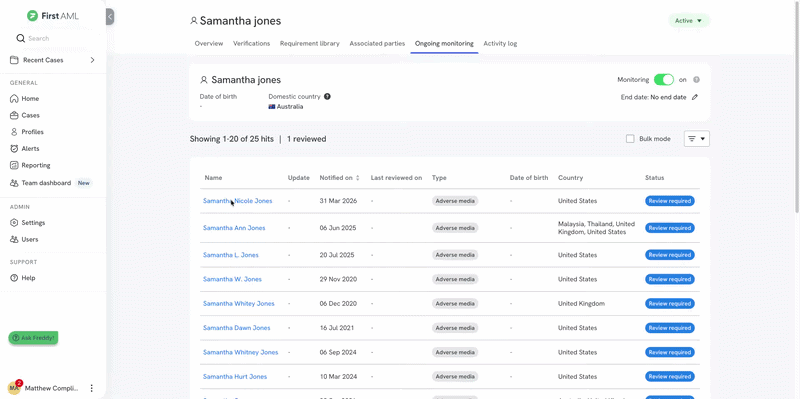Screen dimensions: 800x399
Task: Open the Requirement library tab
Action: click(310, 43)
